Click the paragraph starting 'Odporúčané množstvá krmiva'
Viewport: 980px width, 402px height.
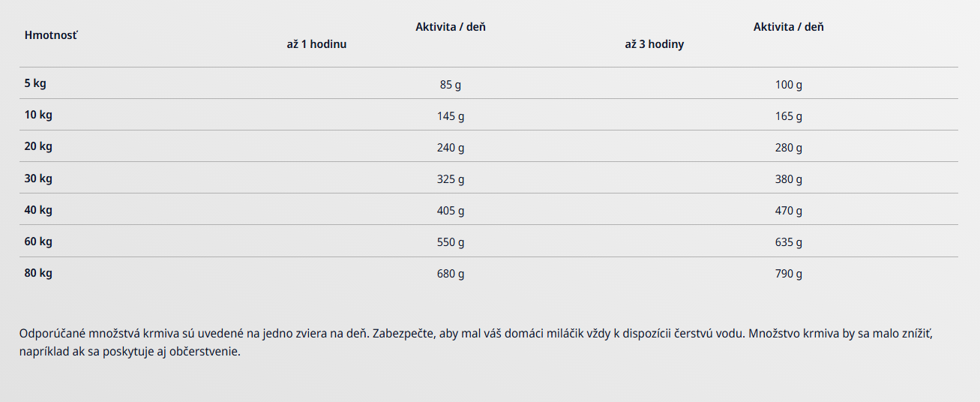tap(477, 342)
